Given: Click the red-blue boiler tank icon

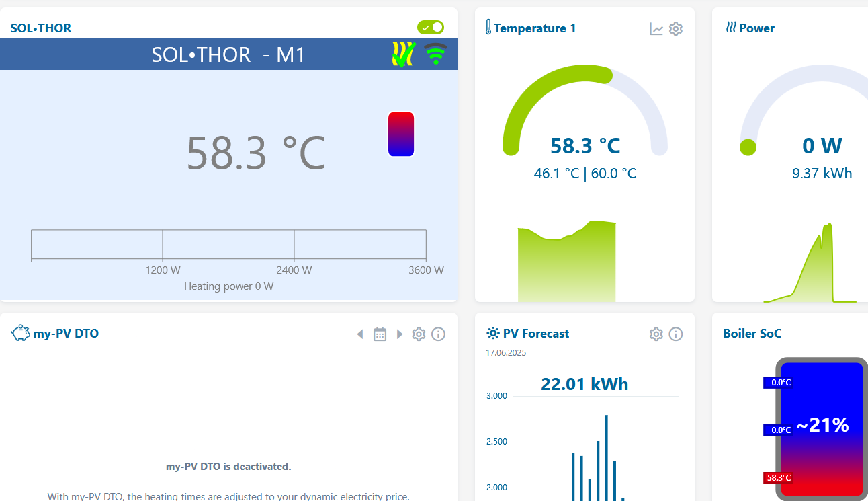Looking at the screenshot, I should tap(401, 134).
